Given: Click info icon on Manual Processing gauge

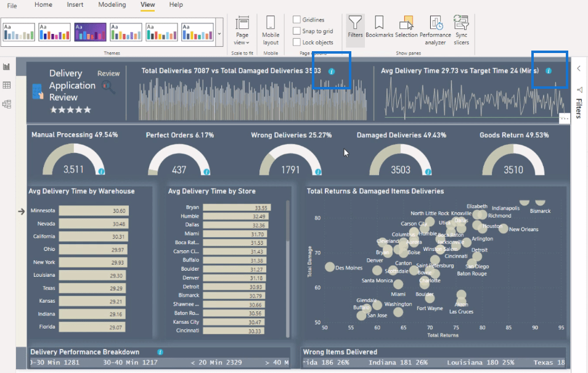Looking at the screenshot, I should (x=101, y=171).
